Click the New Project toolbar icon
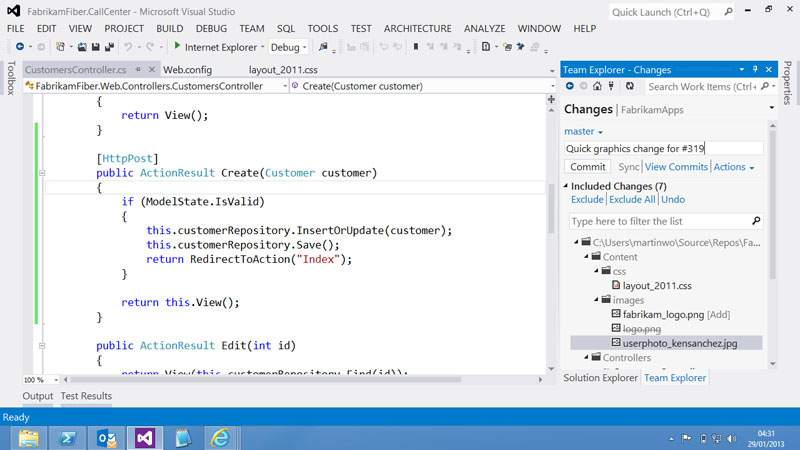Image resolution: width=800 pixels, height=450 pixels. [x=60, y=47]
